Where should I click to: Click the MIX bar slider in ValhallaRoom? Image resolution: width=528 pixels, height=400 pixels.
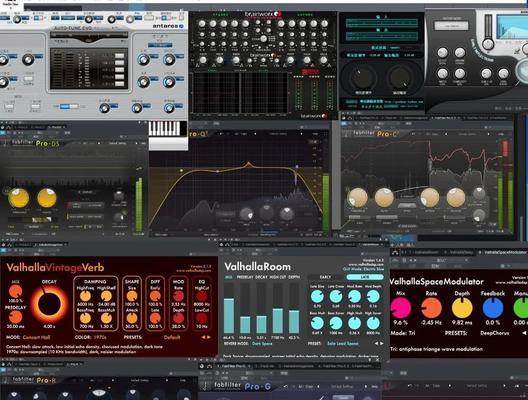(x=229, y=308)
